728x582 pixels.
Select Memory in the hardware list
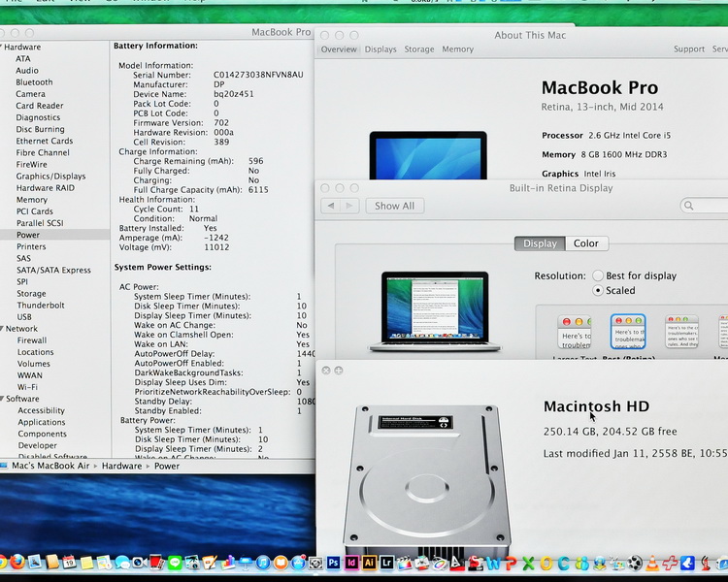coord(32,200)
